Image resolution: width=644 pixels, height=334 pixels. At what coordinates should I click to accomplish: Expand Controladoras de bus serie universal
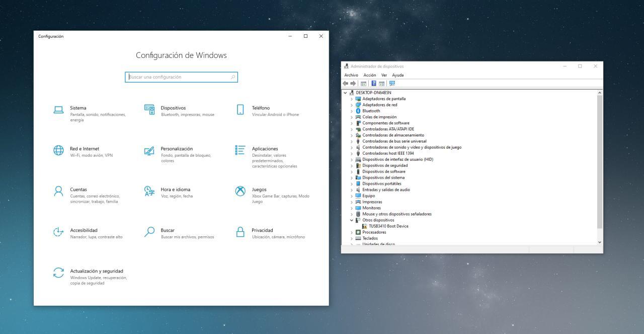click(352, 141)
